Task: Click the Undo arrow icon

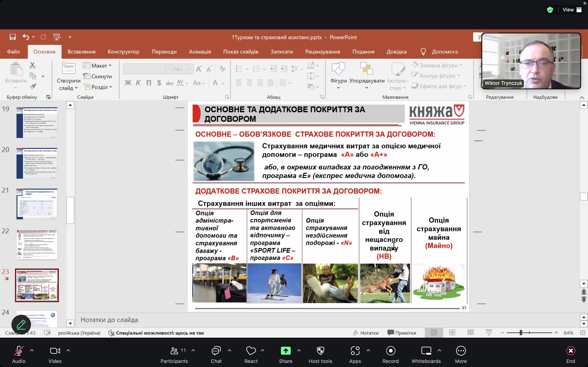Action: [26, 37]
